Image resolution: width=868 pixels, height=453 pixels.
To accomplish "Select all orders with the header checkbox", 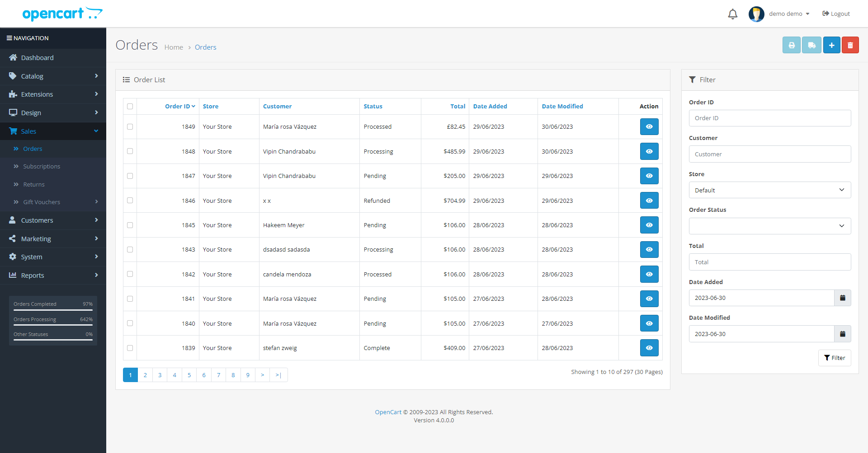I will pos(130,106).
